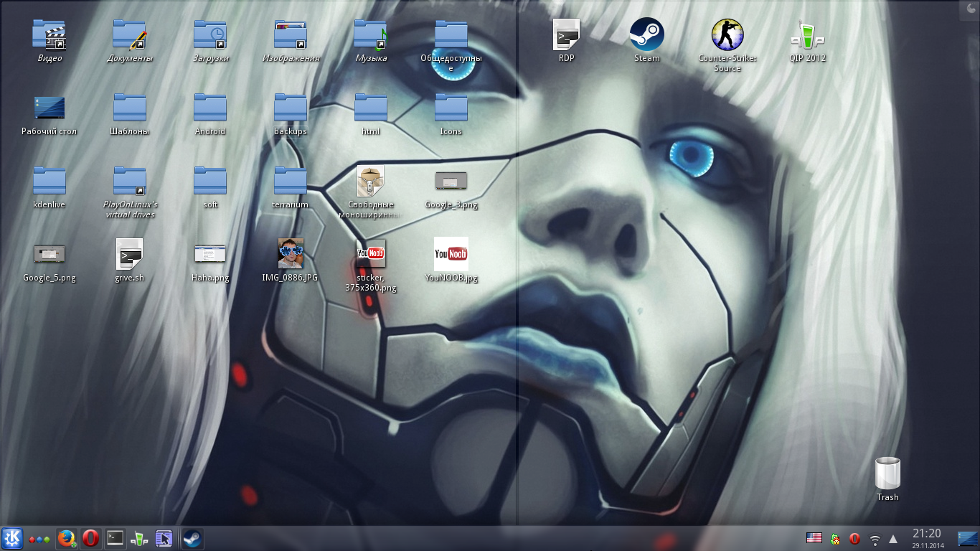Select the Google_5.png file
Viewport: 980px width, 551px height.
point(50,254)
